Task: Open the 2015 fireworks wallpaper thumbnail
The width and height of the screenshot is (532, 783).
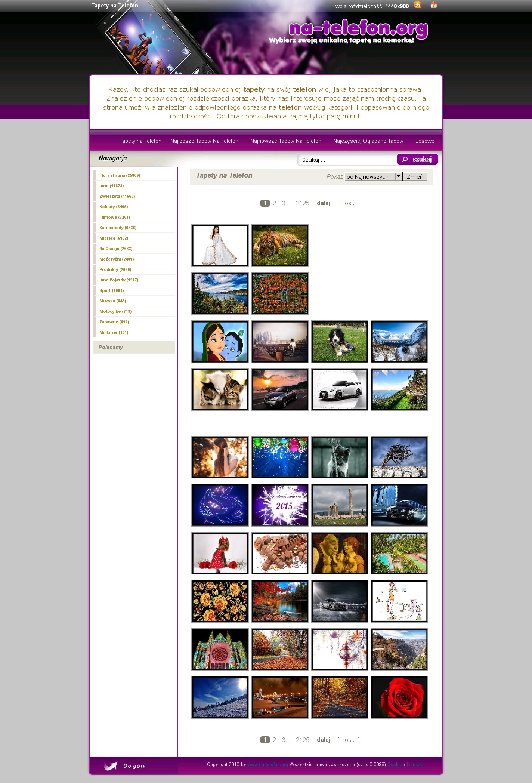Action: point(280,505)
